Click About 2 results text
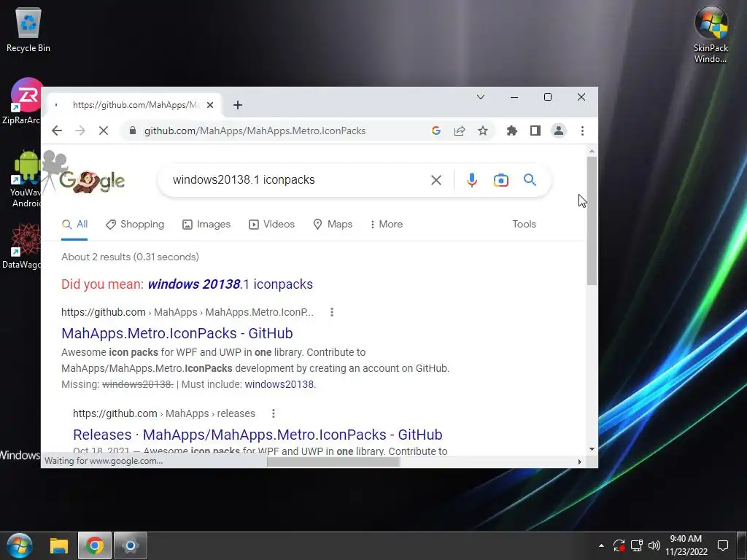 tap(130, 257)
